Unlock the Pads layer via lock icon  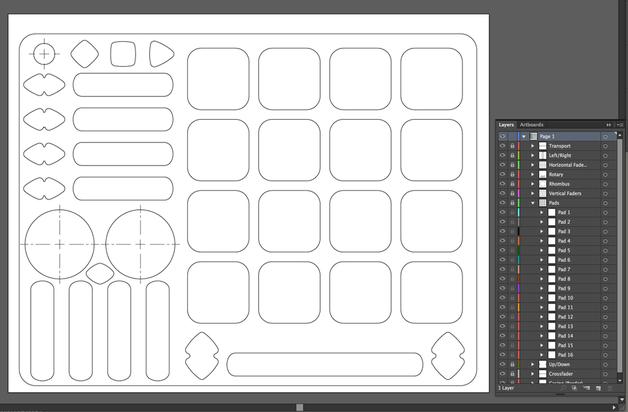coord(512,203)
